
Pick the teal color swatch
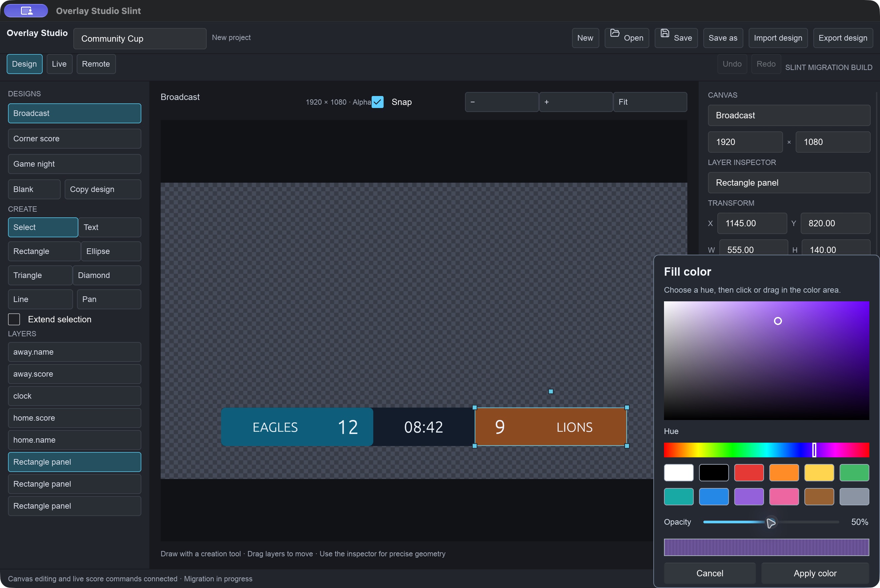tap(679, 497)
